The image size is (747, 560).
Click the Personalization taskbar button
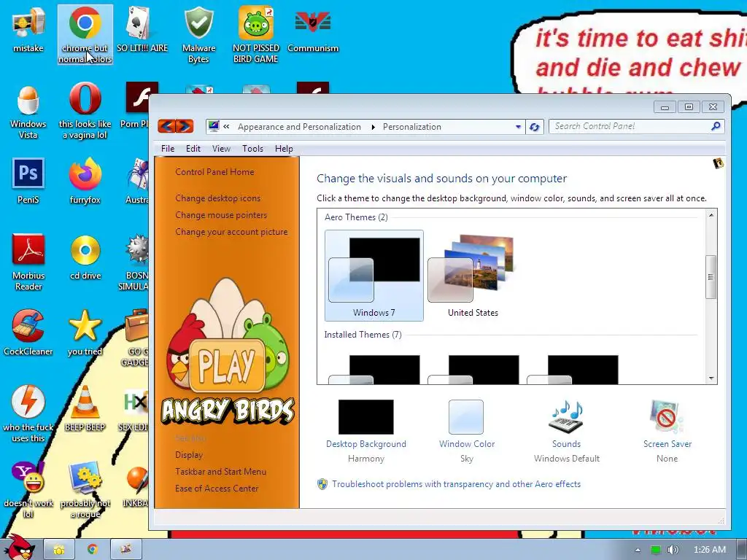[125, 550]
